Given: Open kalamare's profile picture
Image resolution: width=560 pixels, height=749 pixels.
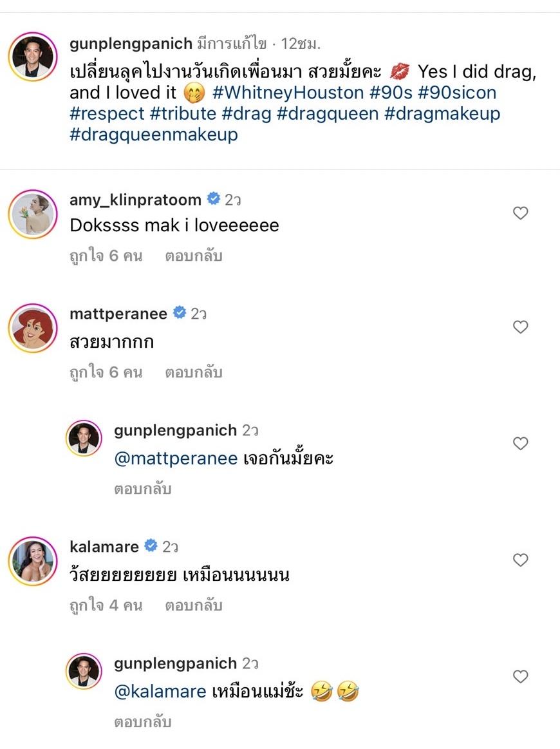Looking at the screenshot, I should coord(33,562).
